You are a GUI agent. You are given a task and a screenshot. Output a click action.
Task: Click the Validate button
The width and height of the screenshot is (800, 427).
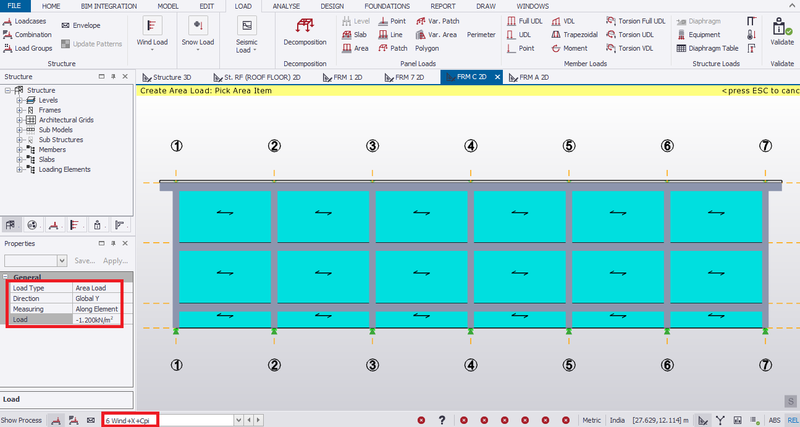782,32
